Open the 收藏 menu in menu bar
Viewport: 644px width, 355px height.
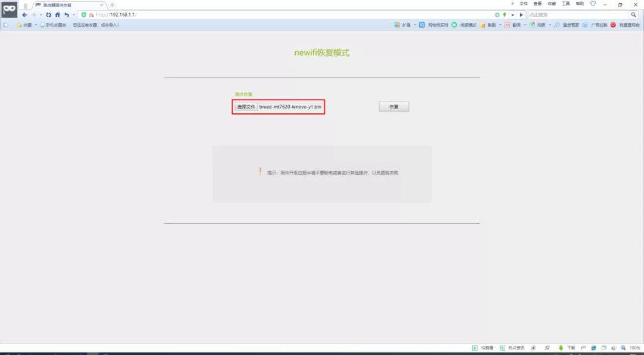[552, 4]
